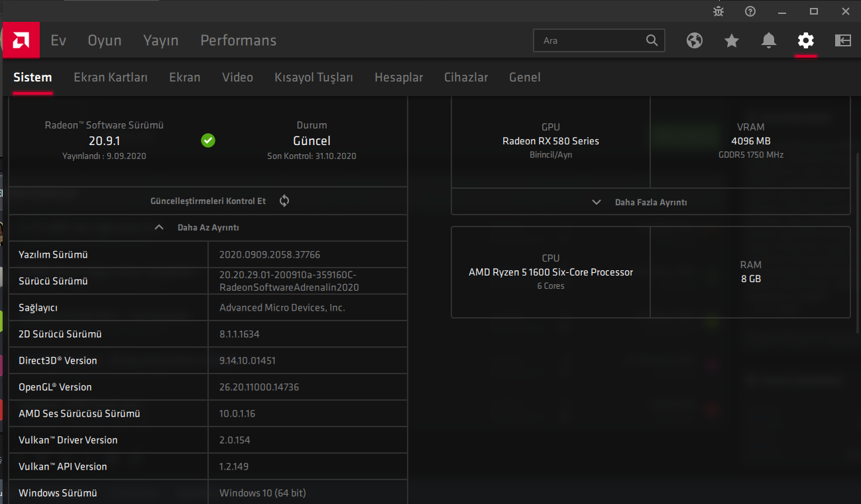The width and height of the screenshot is (861, 504).
Task: Select the Radeon Software version 20.9.1
Action: pos(104,140)
